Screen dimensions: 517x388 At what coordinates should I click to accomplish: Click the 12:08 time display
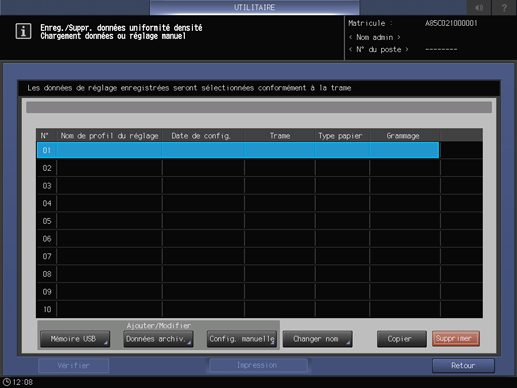click(x=23, y=382)
